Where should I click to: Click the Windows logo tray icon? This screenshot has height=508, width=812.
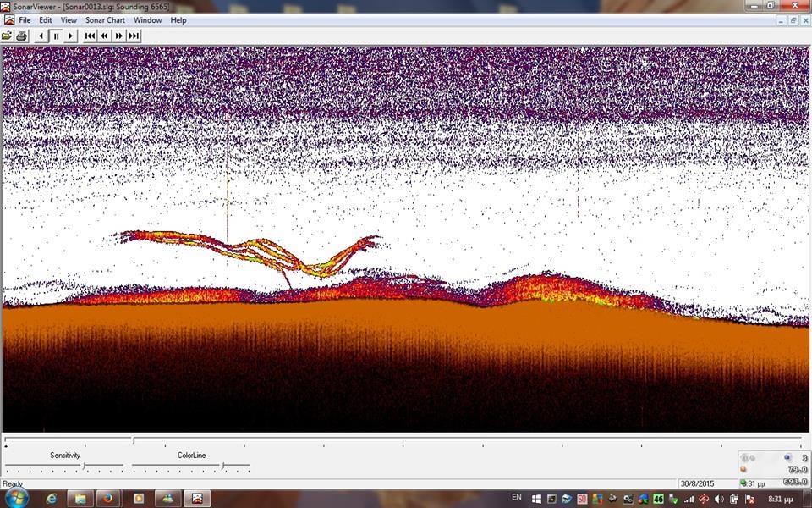point(536,500)
